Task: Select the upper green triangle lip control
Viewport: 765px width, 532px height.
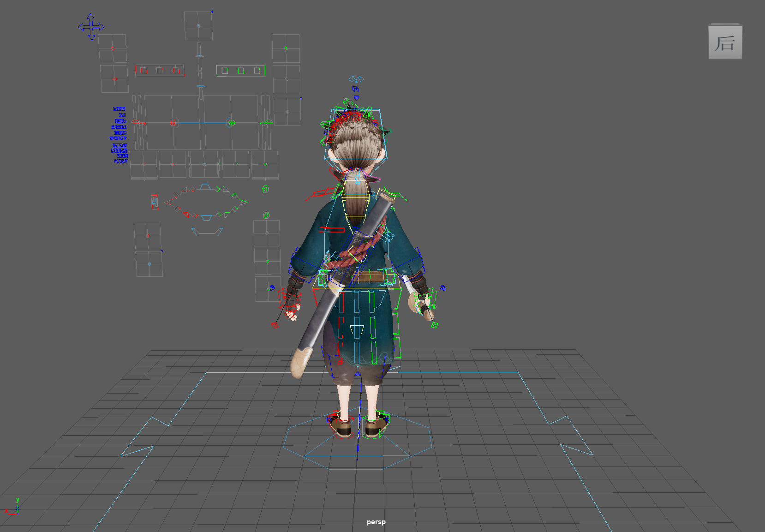Action: [226, 190]
